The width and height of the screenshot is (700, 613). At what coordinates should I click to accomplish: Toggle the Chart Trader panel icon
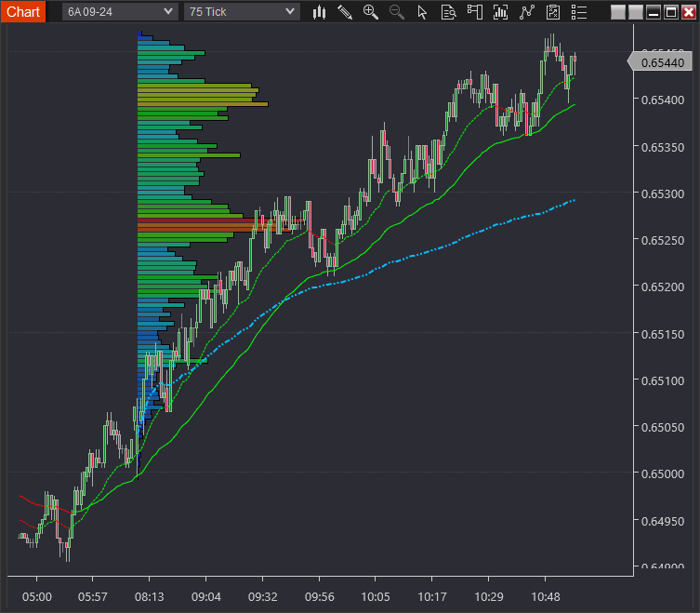pos(475,12)
